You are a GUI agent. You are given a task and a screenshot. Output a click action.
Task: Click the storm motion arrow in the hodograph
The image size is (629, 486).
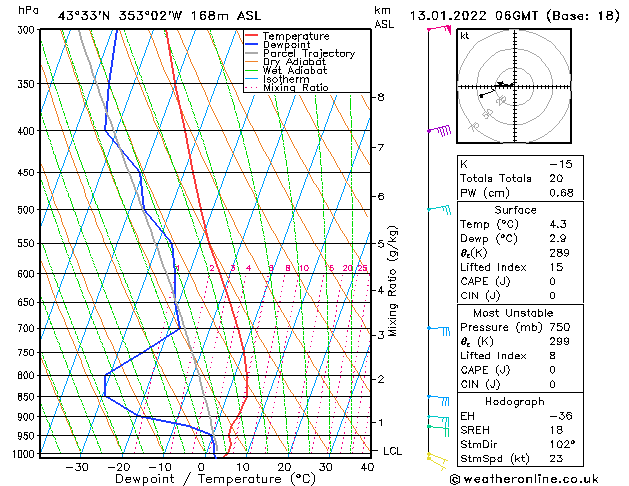(x=505, y=84)
